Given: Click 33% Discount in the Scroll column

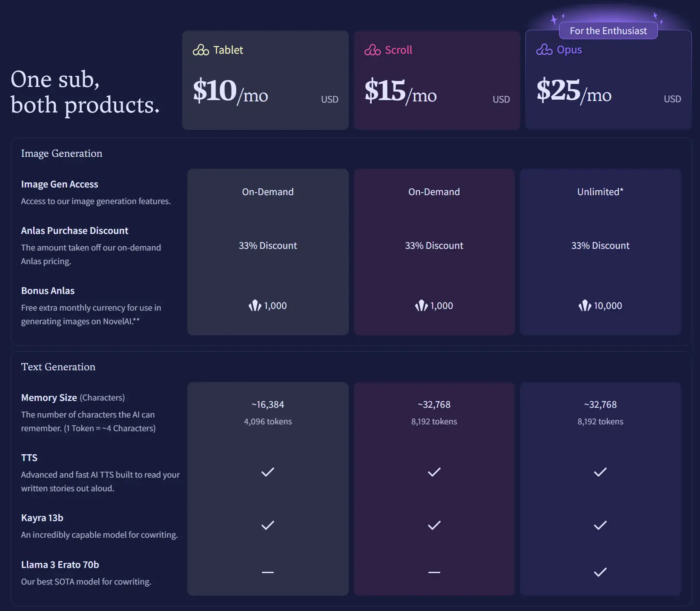Looking at the screenshot, I should [434, 245].
